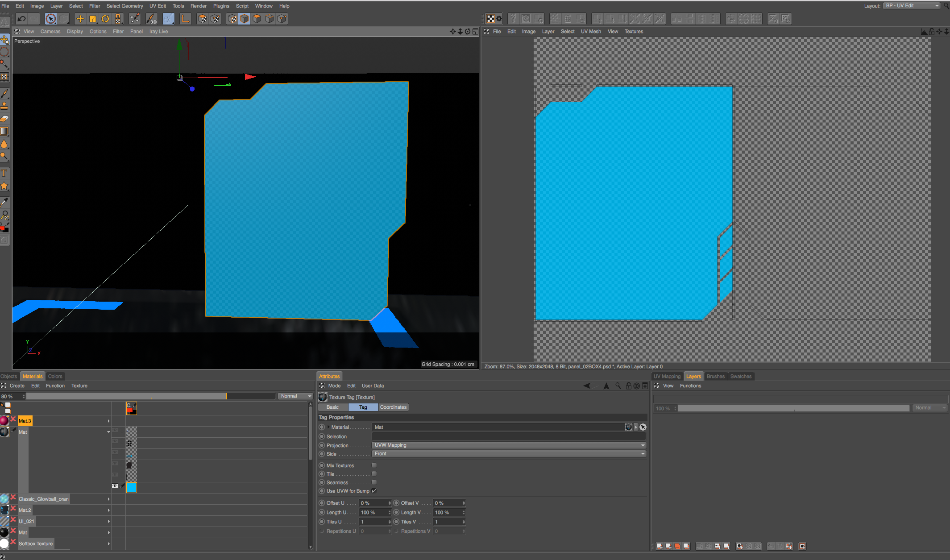The image size is (950, 560).
Task: Activate the 3D Paint brush icon
Action: 152,19
